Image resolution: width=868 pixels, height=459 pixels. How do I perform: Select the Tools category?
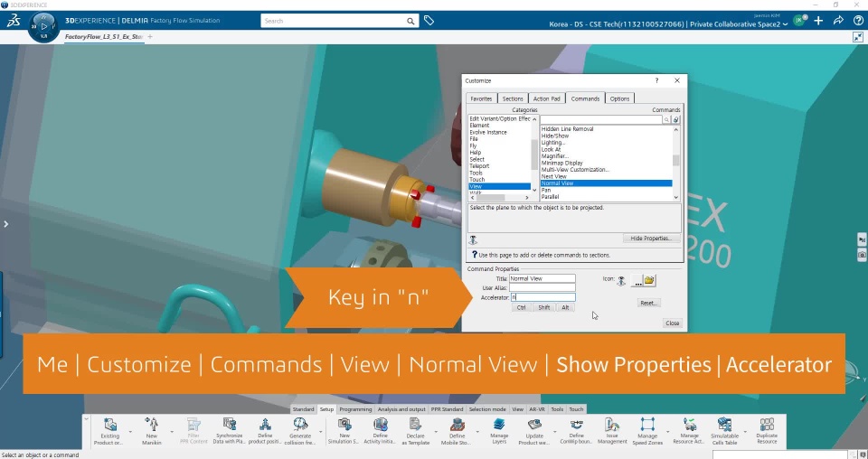tap(476, 173)
